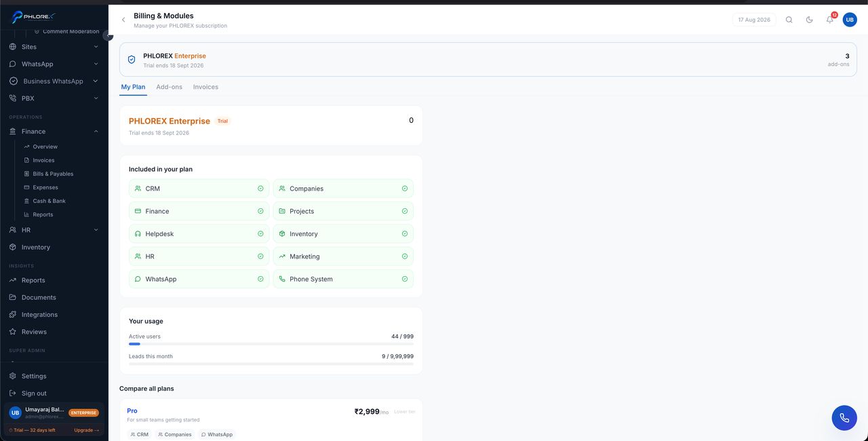The image size is (868, 441).
Task: Click the Upgrade link in trial banner
Action: 86,430
